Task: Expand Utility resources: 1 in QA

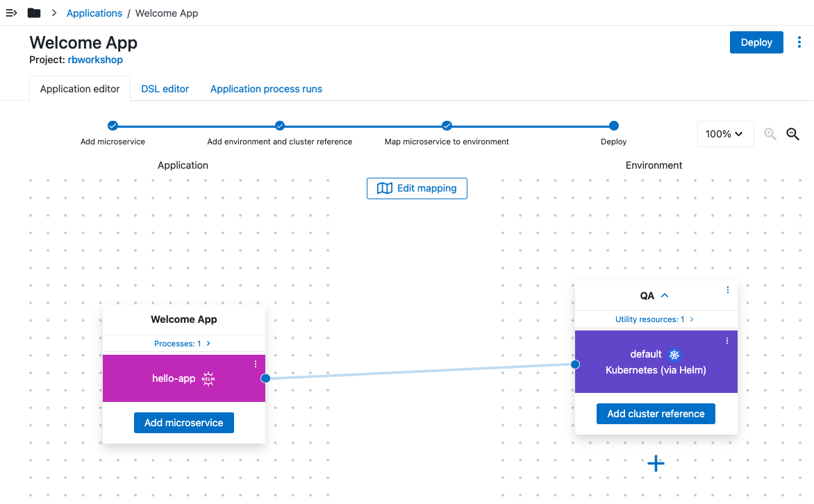Action: tap(655, 319)
